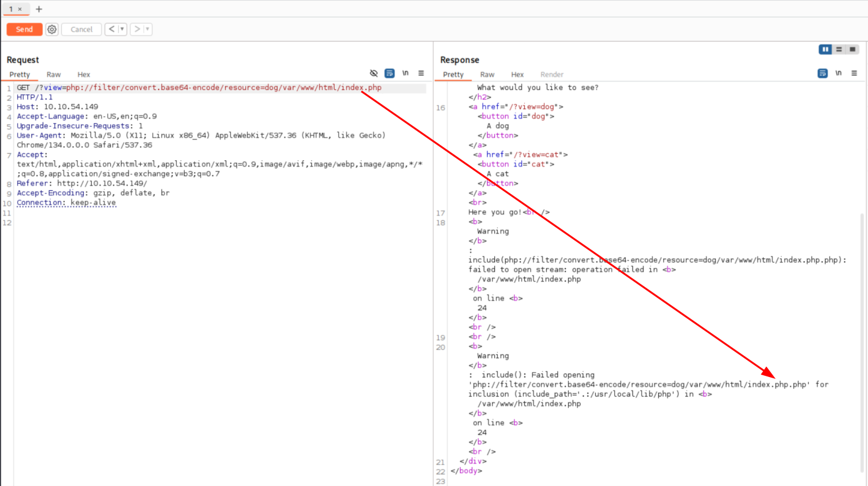Click the Accept-Language: en-US header line
The height and width of the screenshot is (486, 868).
[87, 116]
